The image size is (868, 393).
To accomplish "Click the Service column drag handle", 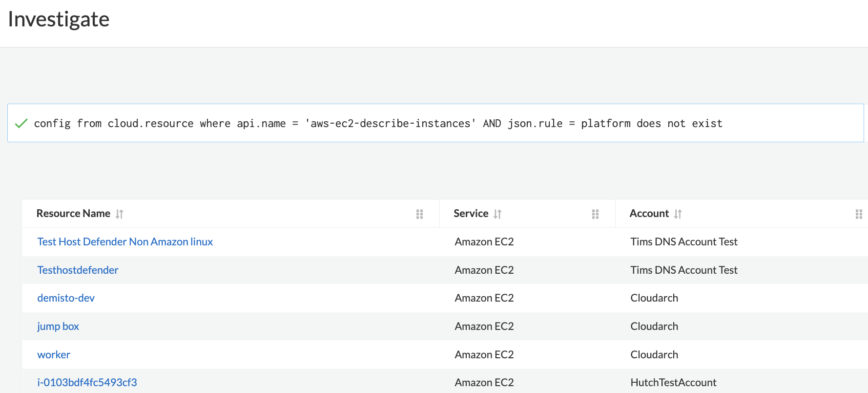I will [595, 214].
